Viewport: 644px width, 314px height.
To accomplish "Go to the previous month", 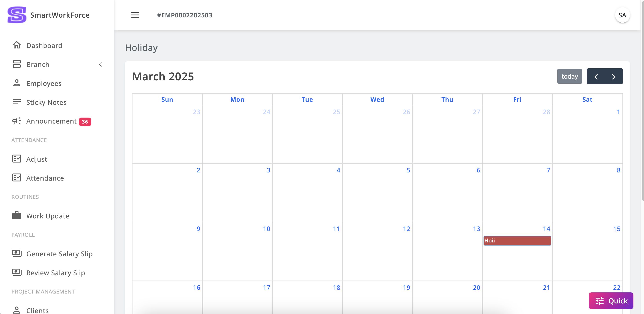I will click(x=596, y=76).
